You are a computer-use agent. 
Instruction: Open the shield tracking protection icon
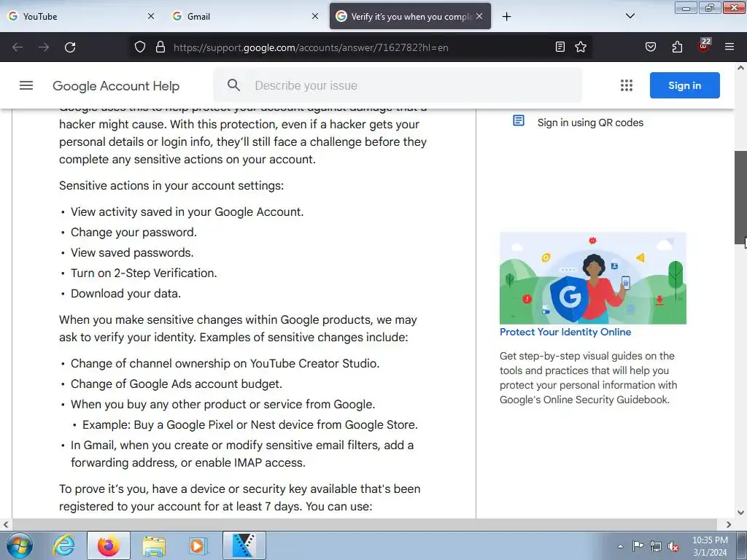pos(139,47)
